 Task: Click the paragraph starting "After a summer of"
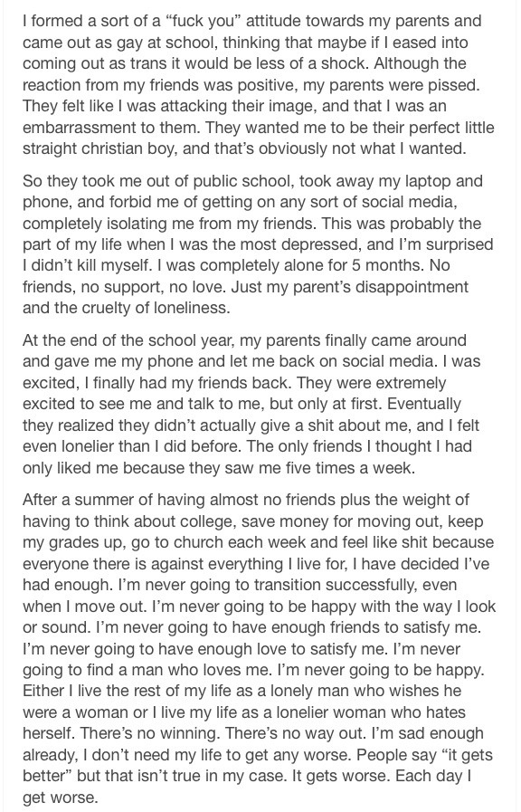(x=260, y=648)
